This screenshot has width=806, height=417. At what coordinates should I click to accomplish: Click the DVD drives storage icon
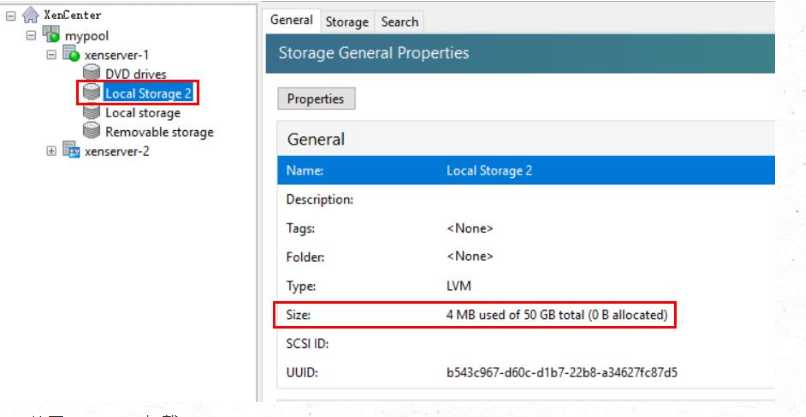[91, 72]
